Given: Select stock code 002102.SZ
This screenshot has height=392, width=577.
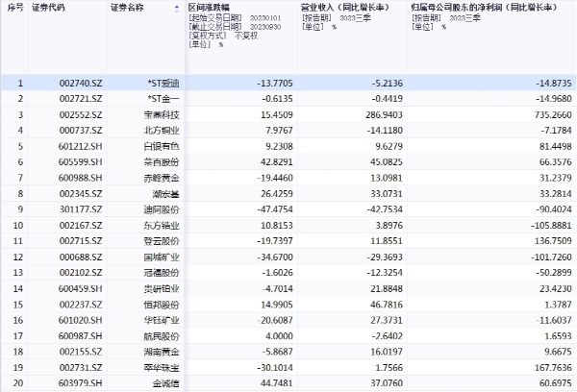Looking at the screenshot, I should coord(81,273).
